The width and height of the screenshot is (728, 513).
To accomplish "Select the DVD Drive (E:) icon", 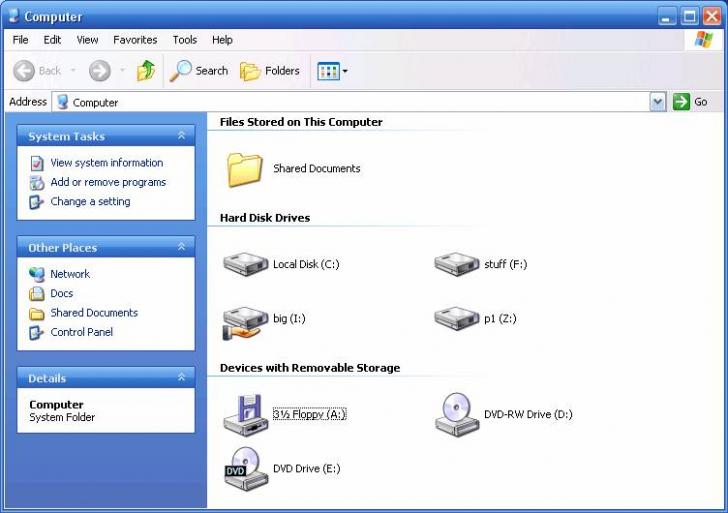I will pyautogui.click(x=244, y=468).
